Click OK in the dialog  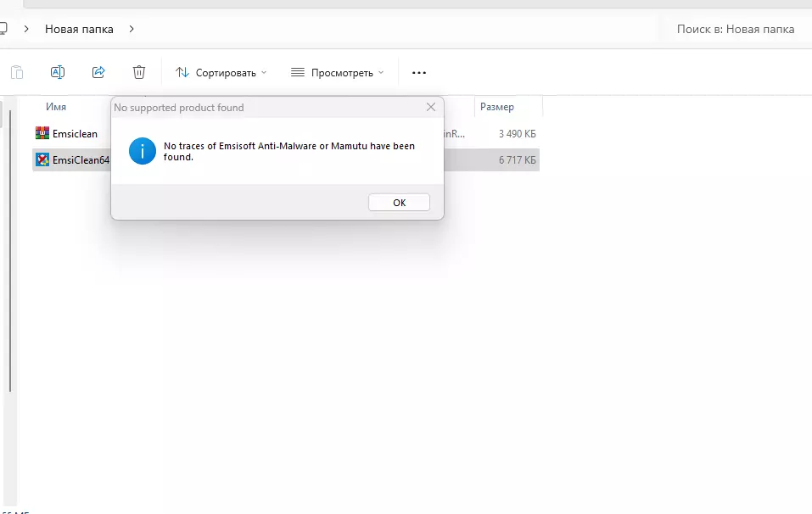coord(400,203)
